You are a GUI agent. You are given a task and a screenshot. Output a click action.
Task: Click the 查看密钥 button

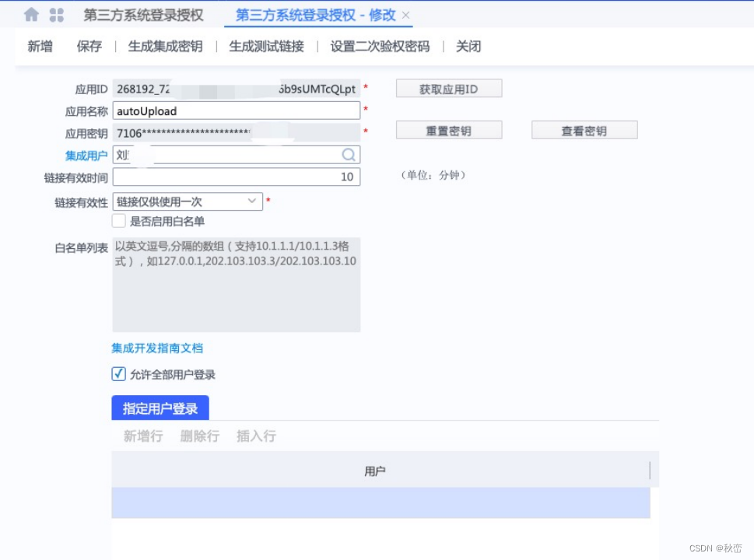(584, 131)
